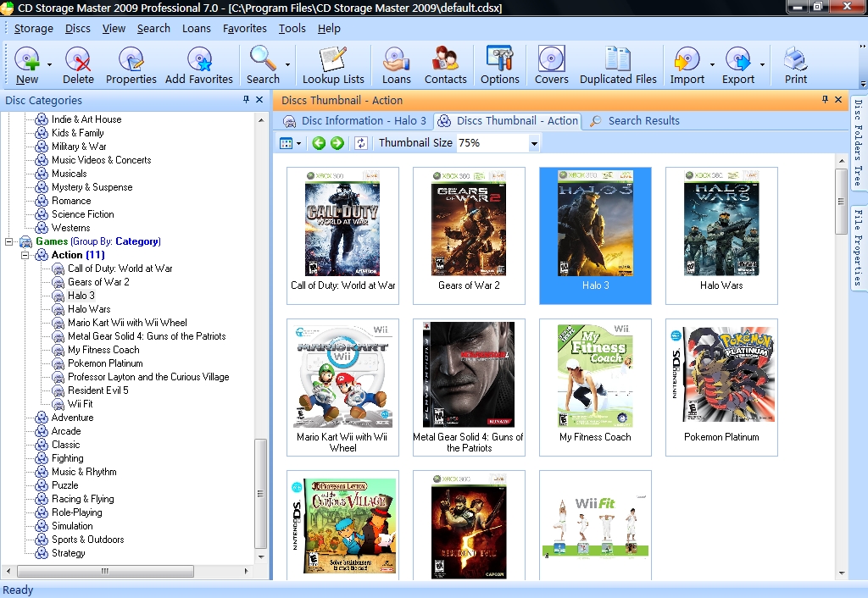The width and height of the screenshot is (868, 598).
Task: Select Professor Layton and the Curious Village
Action: (x=148, y=377)
